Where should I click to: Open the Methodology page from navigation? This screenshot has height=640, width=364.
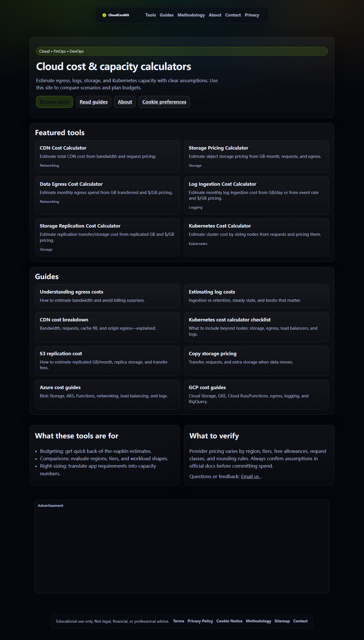click(191, 15)
